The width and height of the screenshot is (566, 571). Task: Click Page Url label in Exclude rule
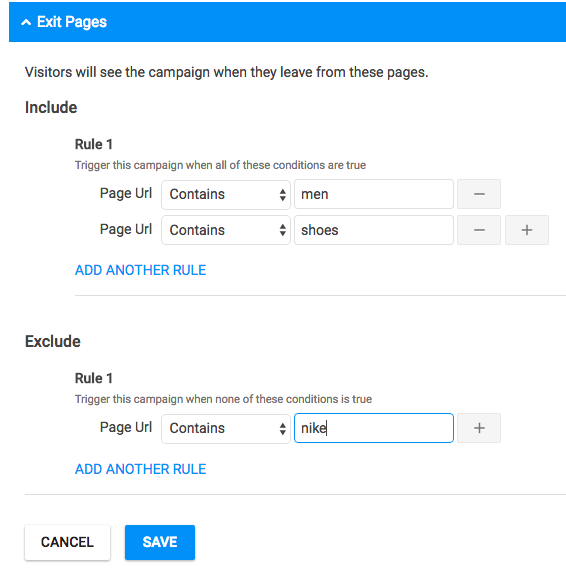pyautogui.click(x=126, y=427)
